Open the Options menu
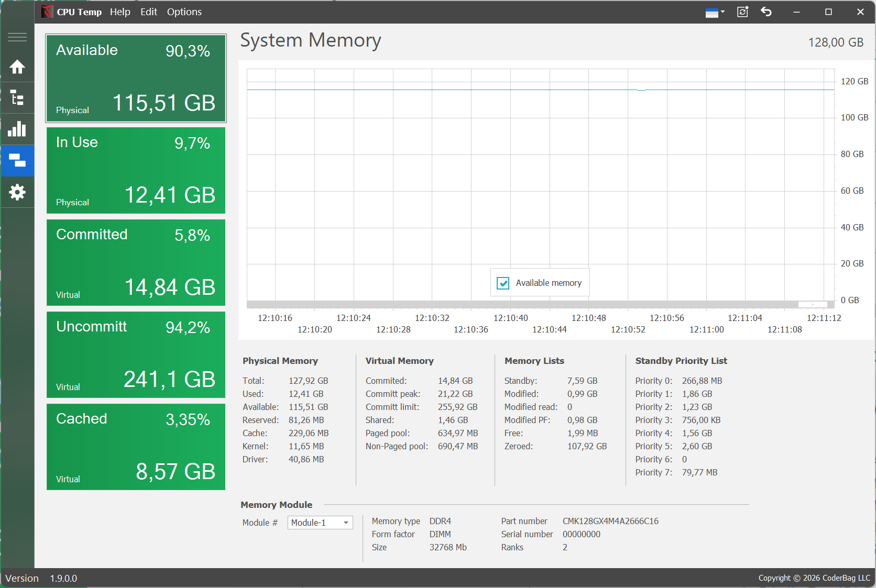The width and height of the screenshot is (876, 588). [x=184, y=12]
